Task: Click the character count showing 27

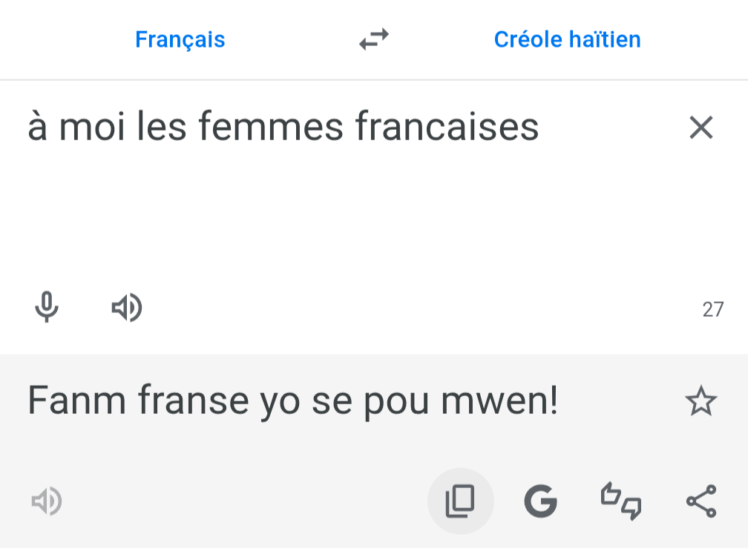Action: pos(712,309)
